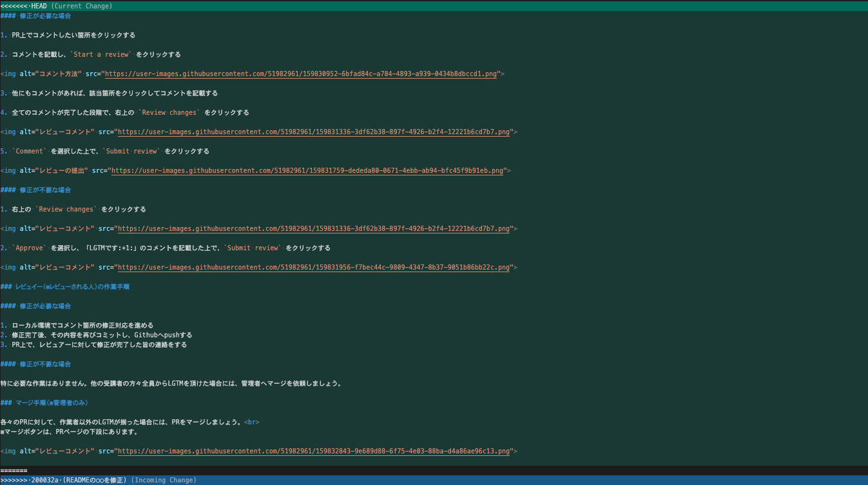Click the line 'ローカル環境でコメント箇所の修正対応を進める'
This screenshot has width=868, height=485.
click(x=77, y=325)
